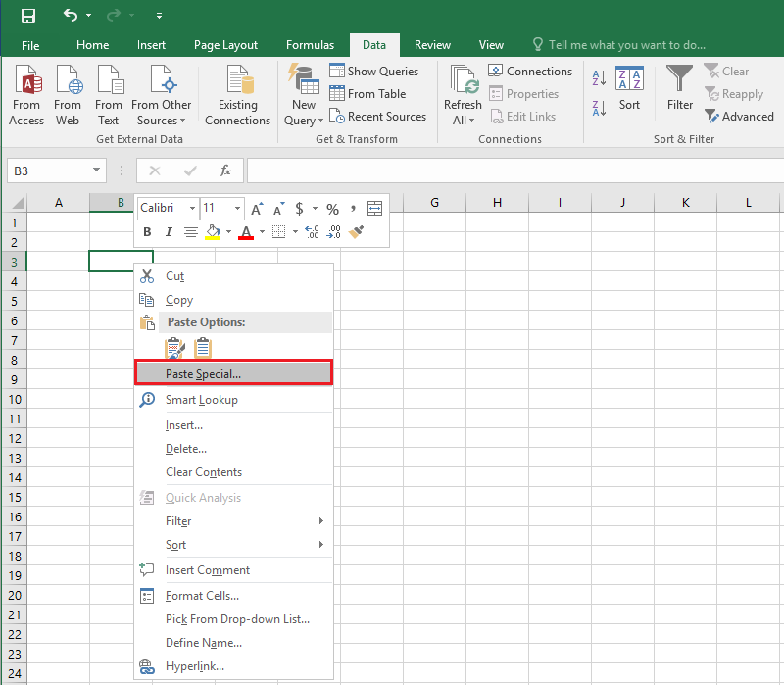Screen dimensions: 784x685
Task: Toggle bold formatting on the mini toolbar
Action: click(x=147, y=232)
